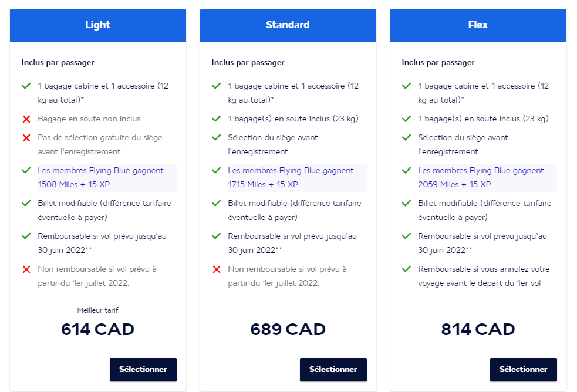The image size is (577, 392).
Task: Click the red X on Standard's non-refundable line
Action: point(216,269)
